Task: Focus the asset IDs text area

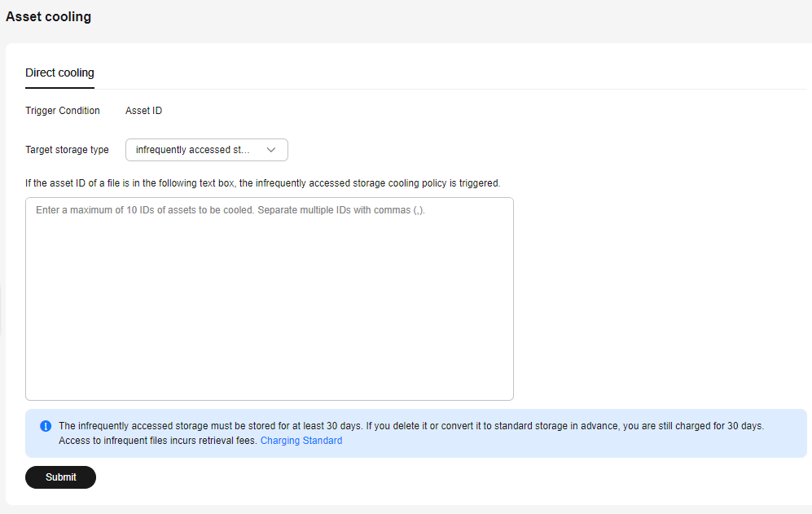Action: 270,298
